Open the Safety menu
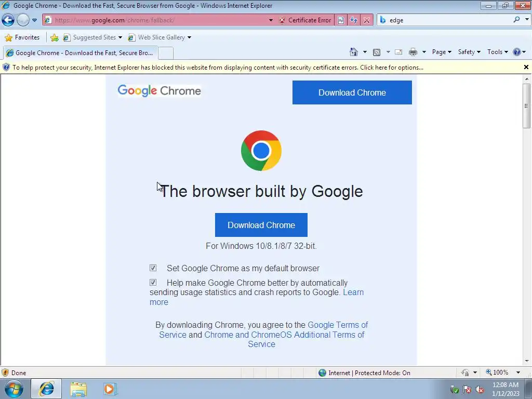 [x=469, y=52]
